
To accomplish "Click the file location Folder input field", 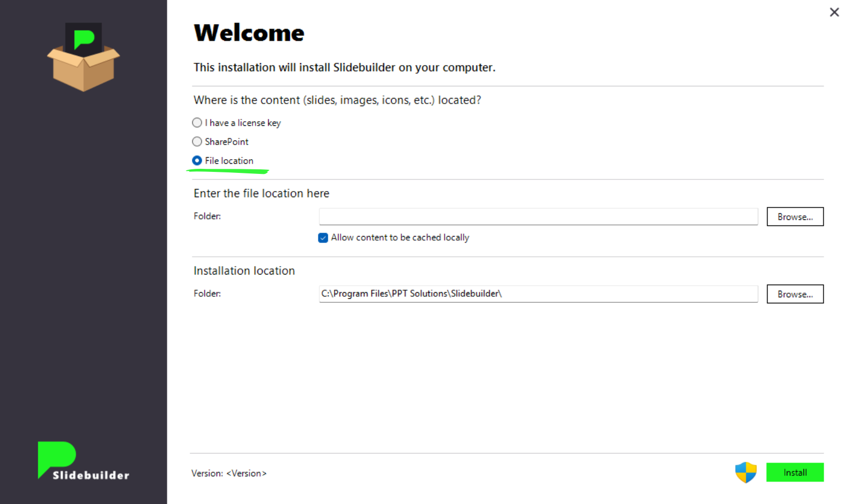I will (538, 216).
